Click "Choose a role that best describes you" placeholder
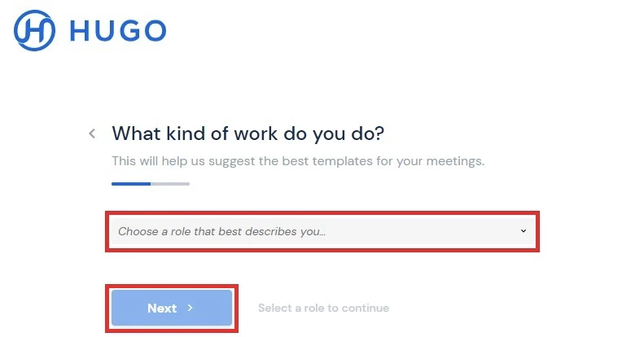Image resolution: width=644 pixels, height=337 pixels. (221, 231)
